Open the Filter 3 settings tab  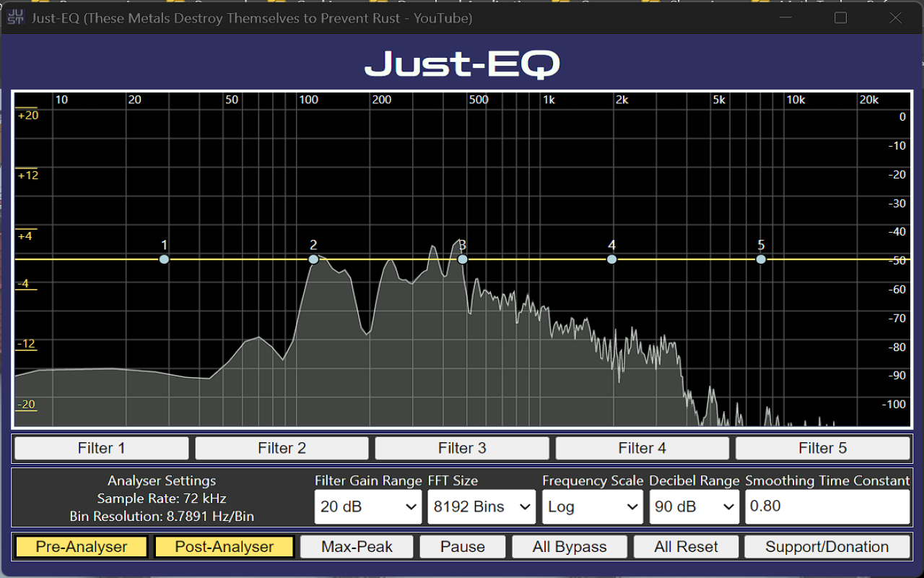(462, 449)
